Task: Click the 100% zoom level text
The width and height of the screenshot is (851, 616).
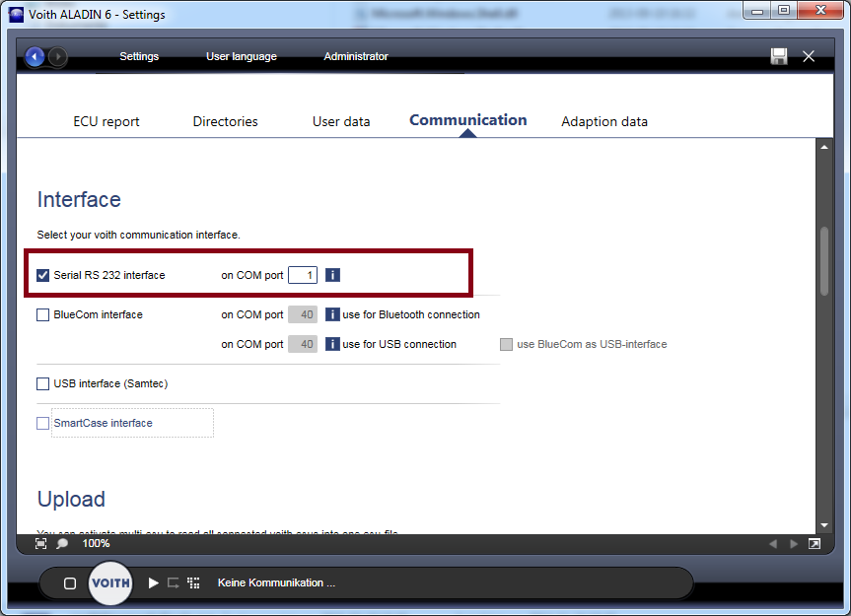Action: pos(96,543)
